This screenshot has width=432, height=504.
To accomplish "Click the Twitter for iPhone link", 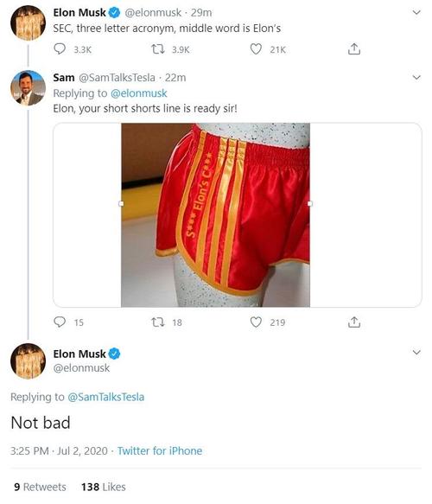I will click(160, 450).
